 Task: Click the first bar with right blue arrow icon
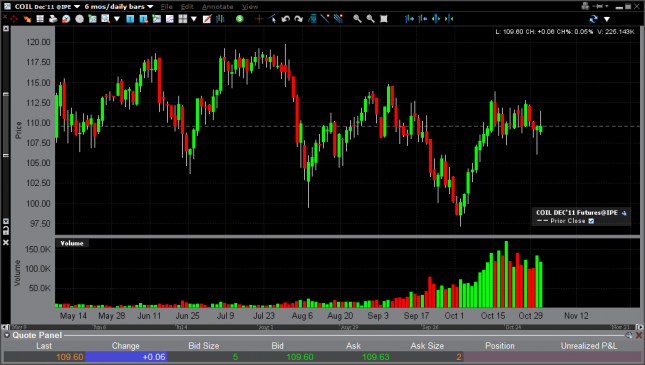click(409, 19)
